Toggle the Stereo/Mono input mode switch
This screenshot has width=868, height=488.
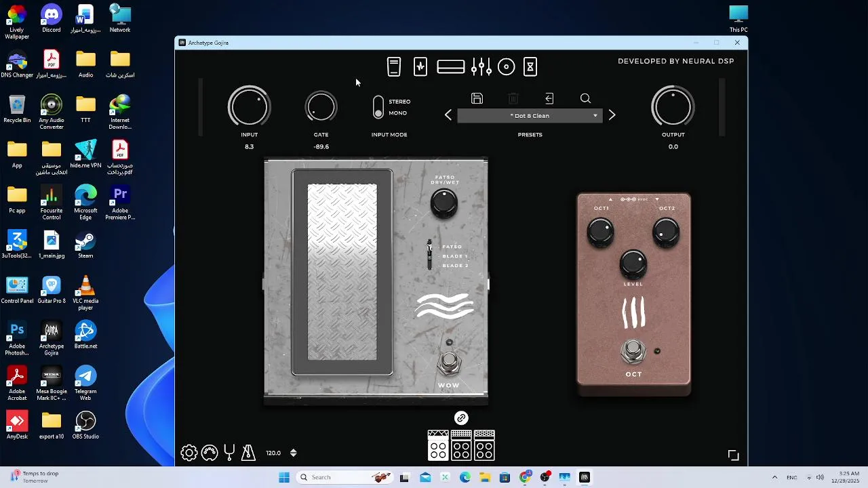(378, 107)
